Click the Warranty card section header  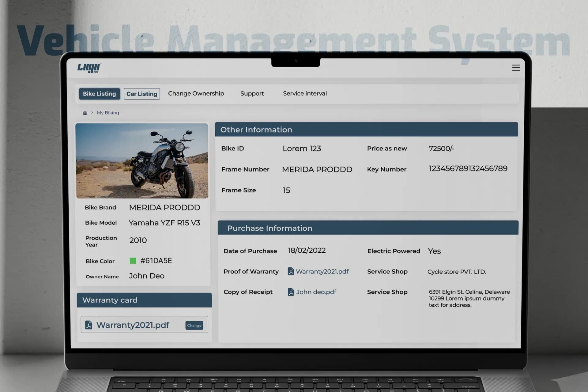click(x=144, y=300)
